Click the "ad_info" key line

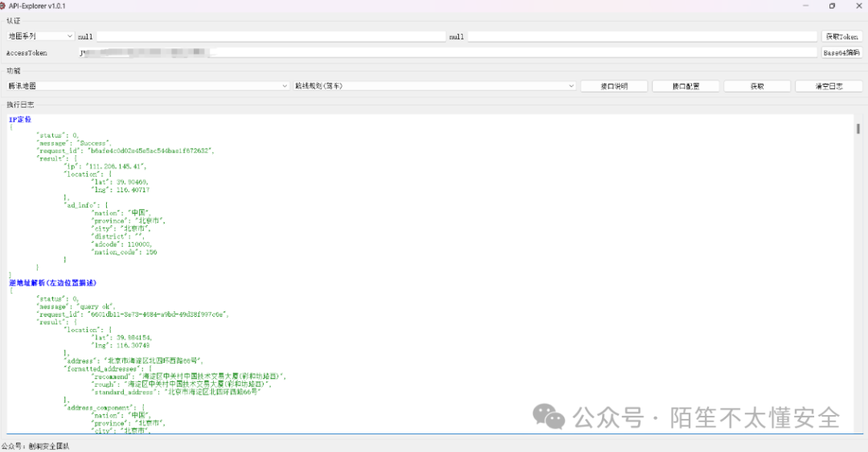[86, 205]
